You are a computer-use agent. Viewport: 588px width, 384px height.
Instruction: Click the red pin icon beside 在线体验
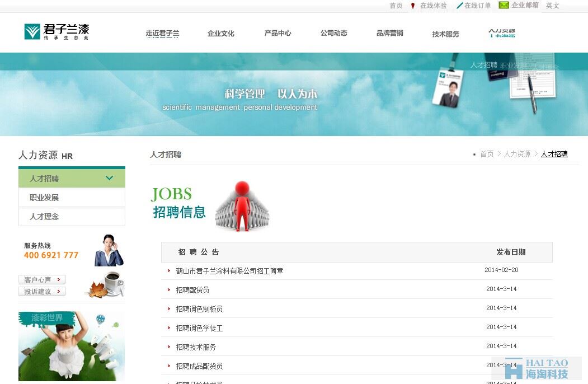413,6
